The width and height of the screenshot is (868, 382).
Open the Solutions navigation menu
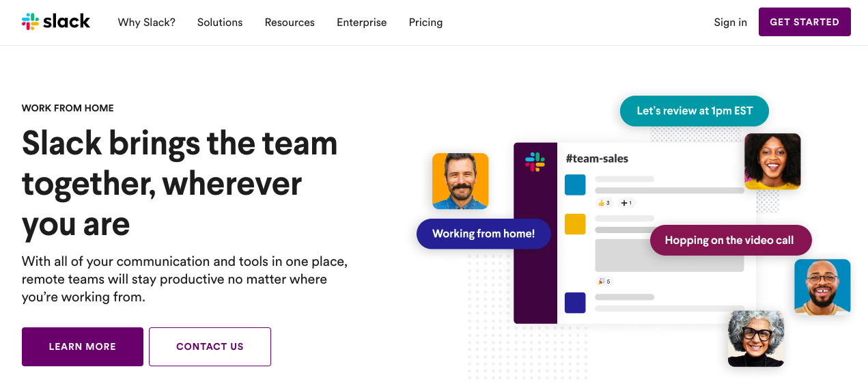point(220,23)
